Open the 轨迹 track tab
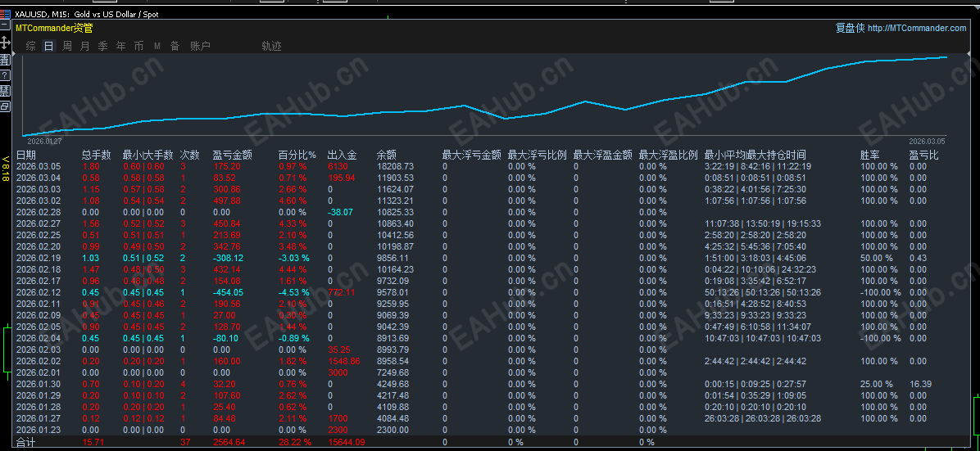This screenshot has width=980, height=451. (x=271, y=46)
